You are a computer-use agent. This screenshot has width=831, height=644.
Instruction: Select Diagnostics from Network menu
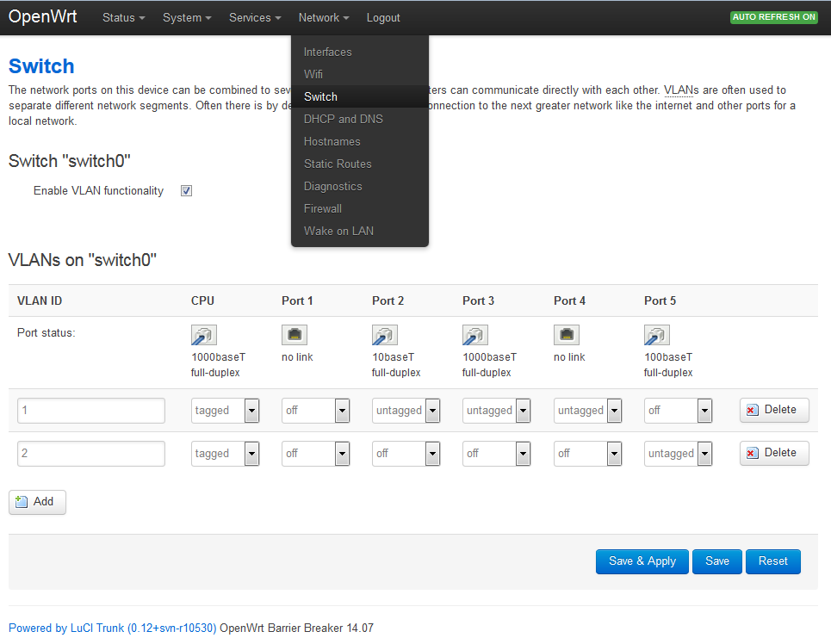[x=360, y=186]
